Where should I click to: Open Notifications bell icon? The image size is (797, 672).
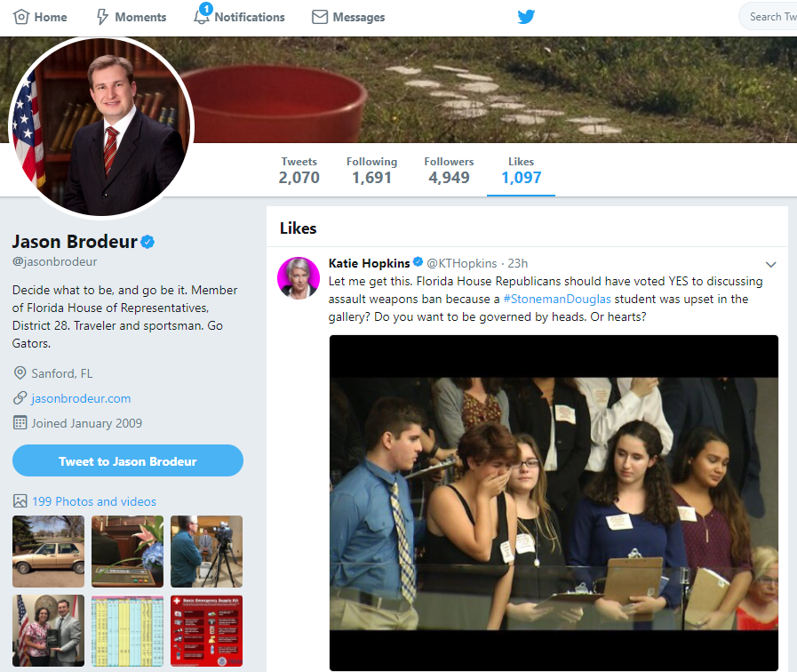tap(203, 16)
